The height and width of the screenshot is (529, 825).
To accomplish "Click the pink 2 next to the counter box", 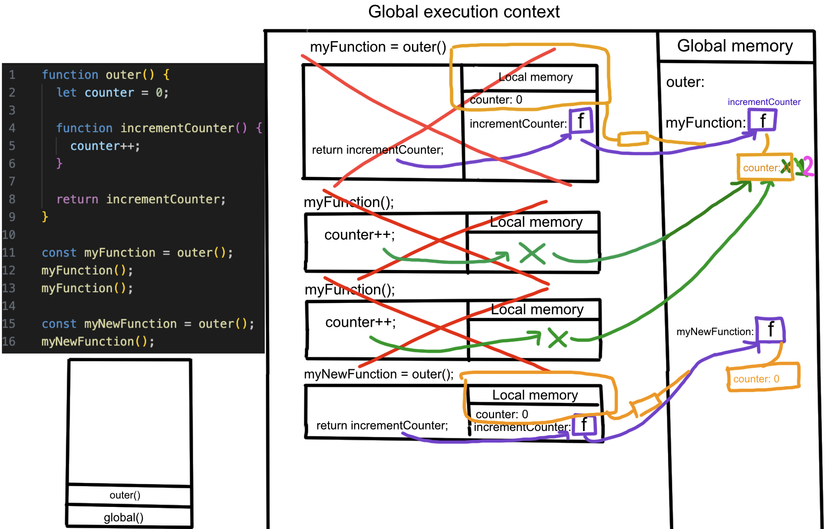I will click(x=809, y=166).
